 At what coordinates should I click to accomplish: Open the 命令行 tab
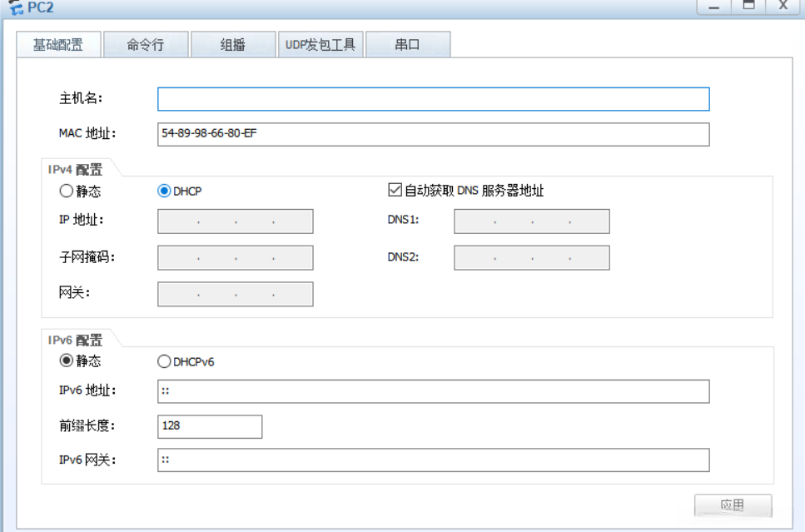(146, 45)
